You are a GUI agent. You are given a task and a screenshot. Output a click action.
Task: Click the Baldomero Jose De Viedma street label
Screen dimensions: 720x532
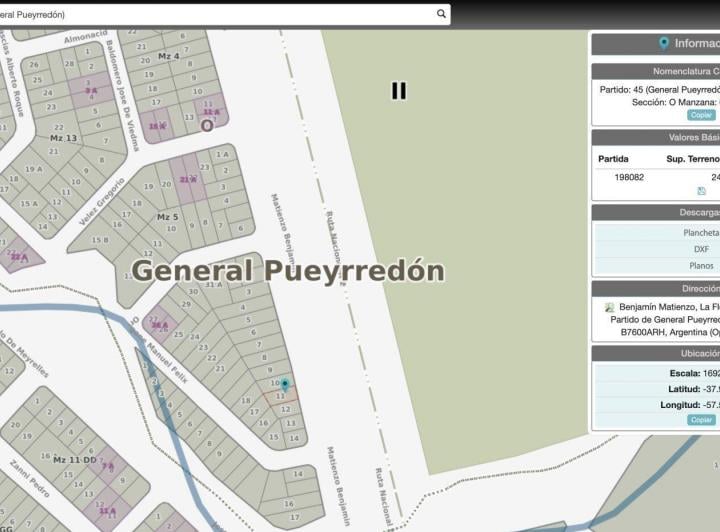[x=122, y=95]
